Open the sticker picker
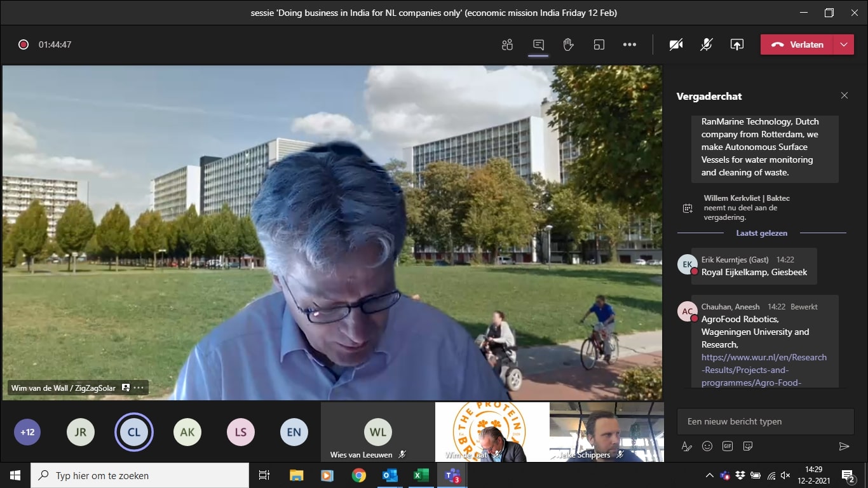Viewport: 868px width, 488px height. (748, 446)
